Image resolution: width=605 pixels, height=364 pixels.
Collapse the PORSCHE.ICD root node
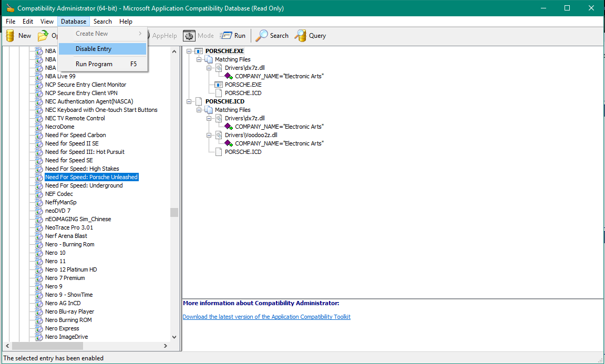(x=189, y=101)
